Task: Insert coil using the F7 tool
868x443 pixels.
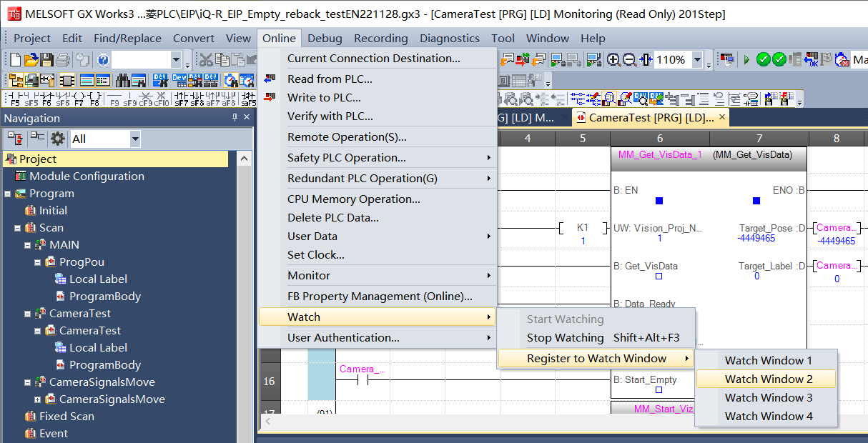Action: point(78,99)
